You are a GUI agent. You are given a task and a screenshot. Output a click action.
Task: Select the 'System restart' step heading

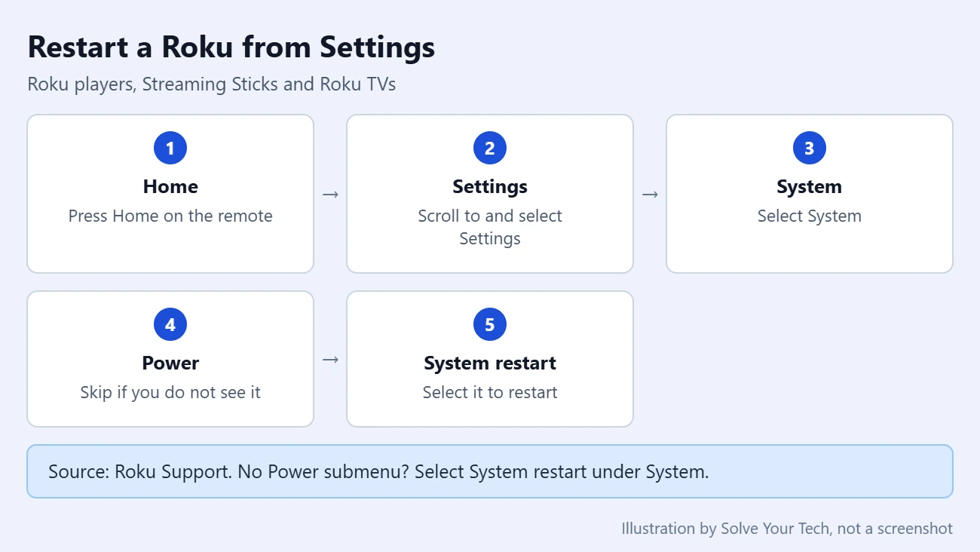[490, 363]
